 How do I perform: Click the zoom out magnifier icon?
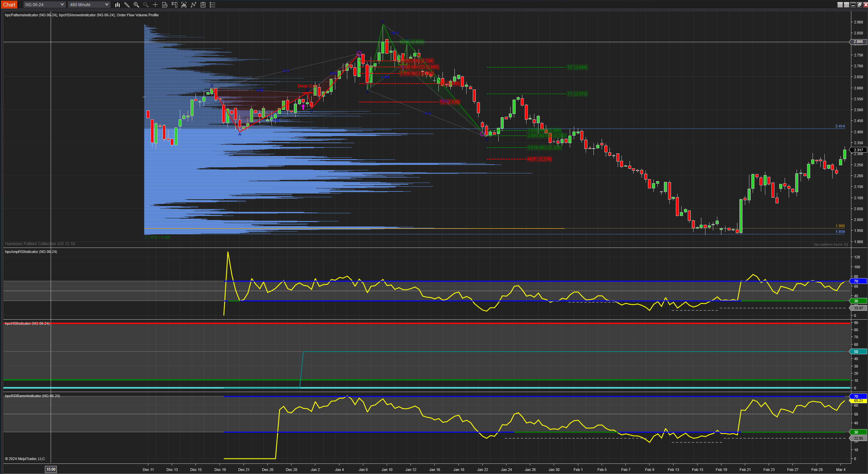[x=146, y=5]
